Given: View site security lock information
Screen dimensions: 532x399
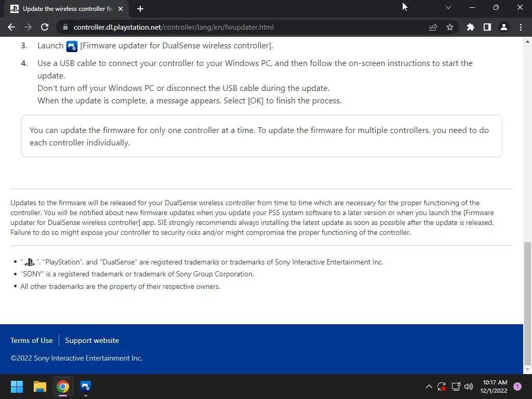Looking at the screenshot, I should click(x=65, y=27).
